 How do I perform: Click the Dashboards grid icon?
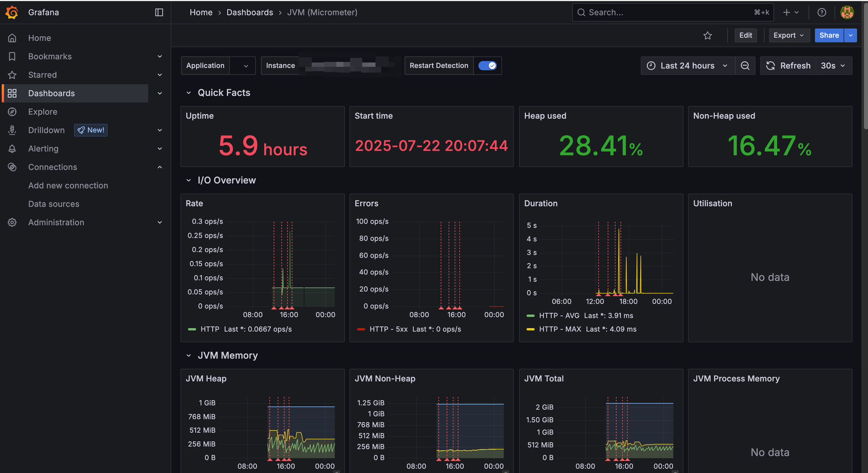12,93
